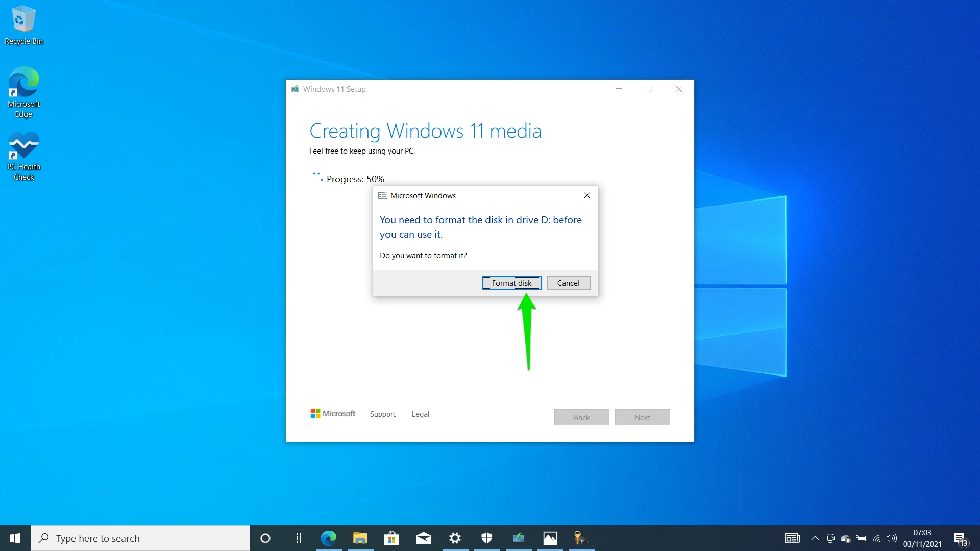Open Settings gear from taskbar
The image size is (980, 551).
coord(455,538)
